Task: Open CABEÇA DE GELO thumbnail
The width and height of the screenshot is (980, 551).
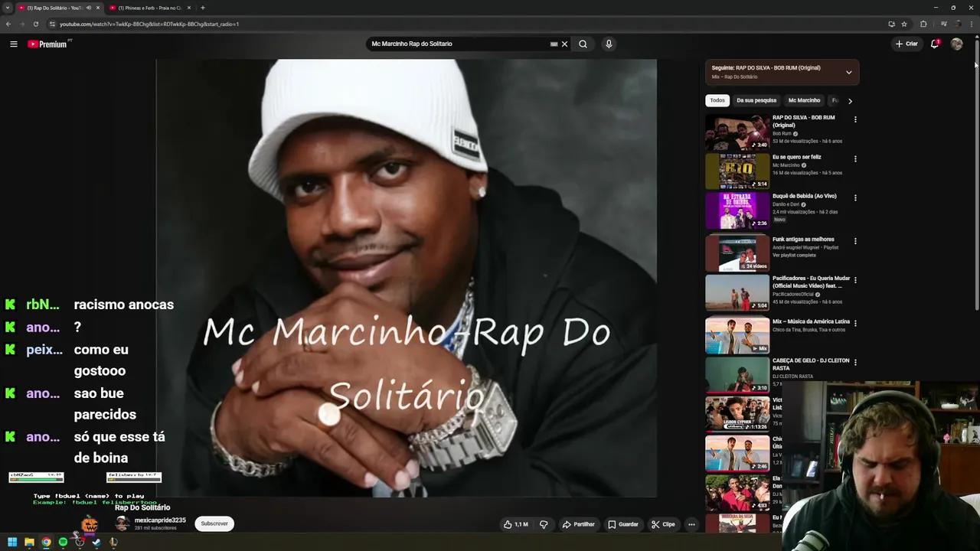Action: pos(737,375)
